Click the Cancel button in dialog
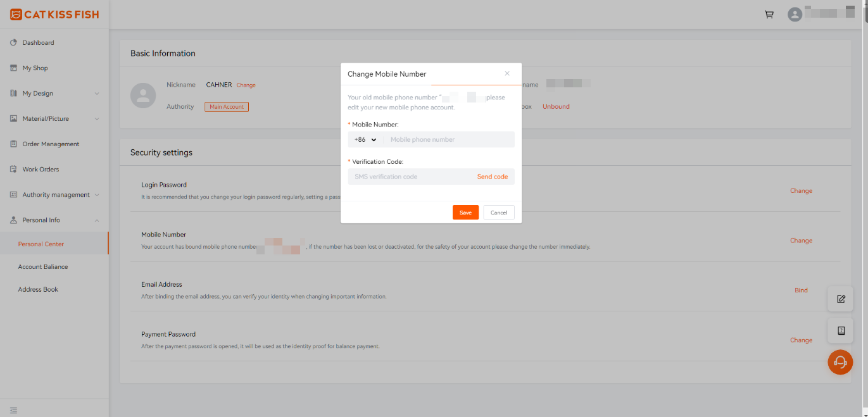Image resolution: width=868 pixels, height=417 pixels. 499,213
